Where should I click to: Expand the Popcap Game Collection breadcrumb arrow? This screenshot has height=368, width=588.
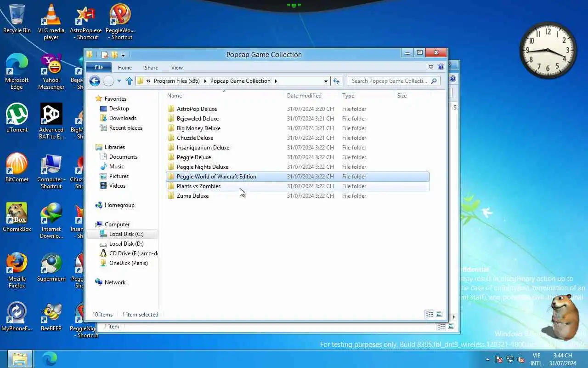pos(276,81)
